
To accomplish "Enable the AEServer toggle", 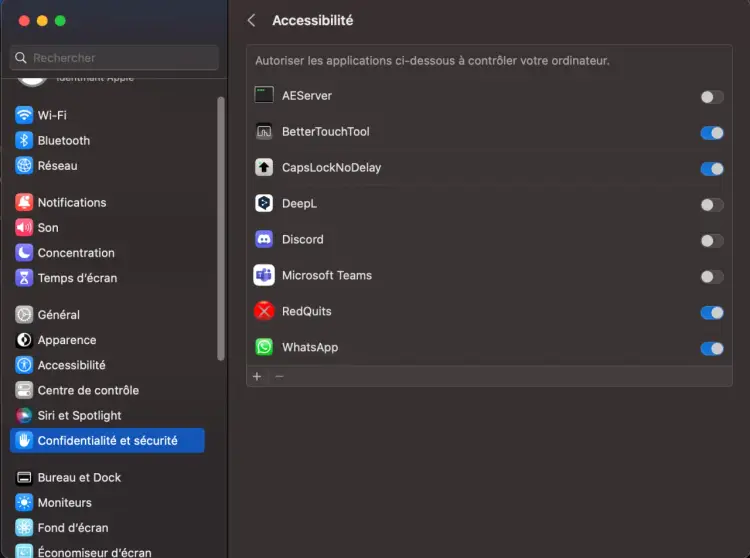I will point(712,97).
